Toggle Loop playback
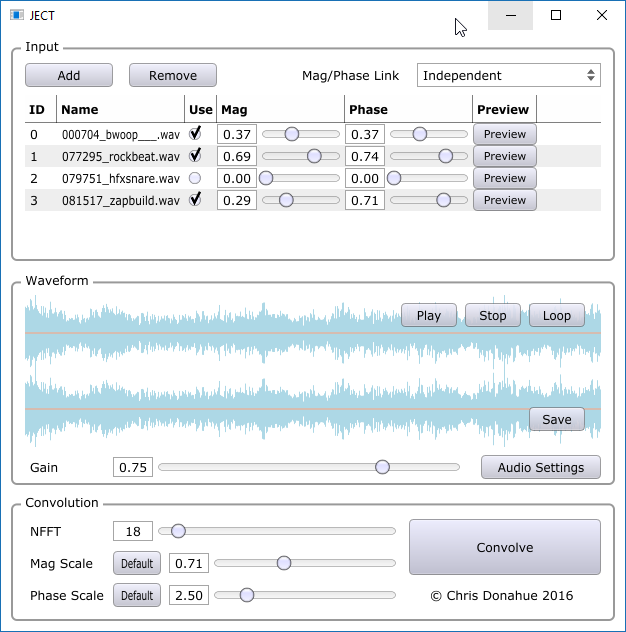 (557, 315)
